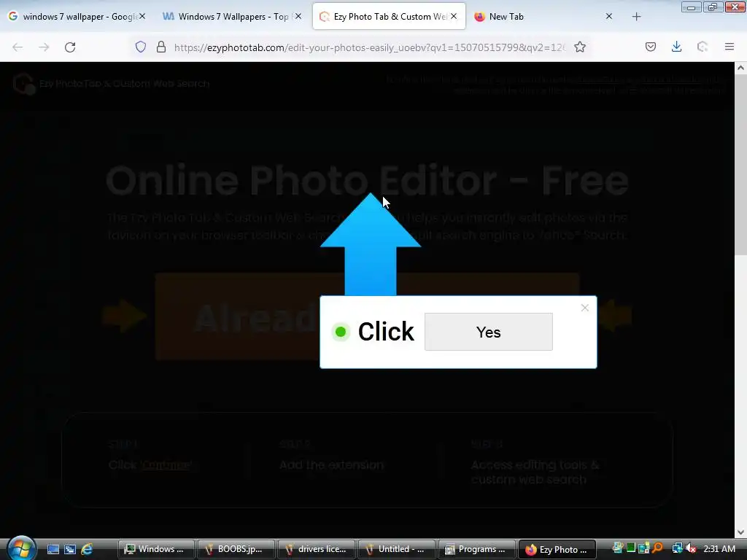Open the Windows Start menu
The image size is (747, 560).
[21, 548]
